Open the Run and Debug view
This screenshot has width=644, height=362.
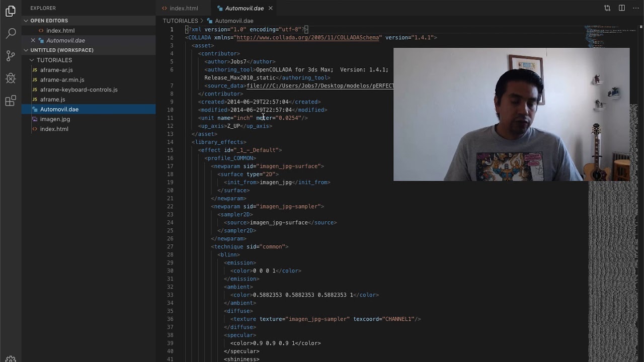tap(11, 78)
